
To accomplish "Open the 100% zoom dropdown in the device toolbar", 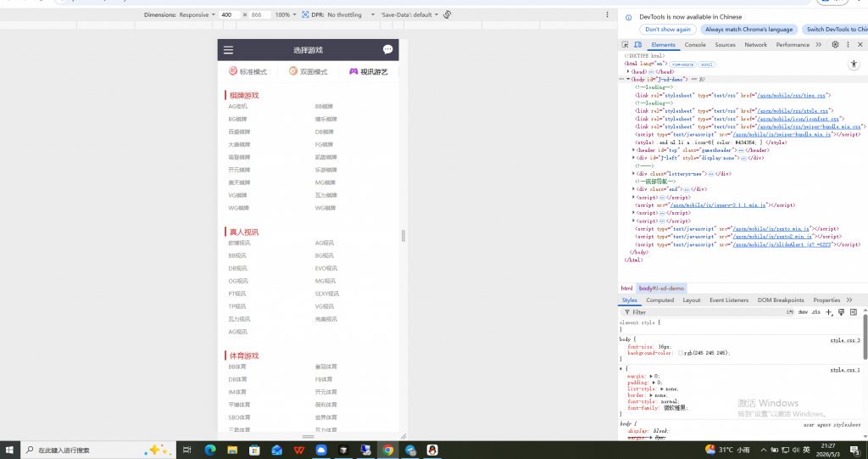I will pyautogui.click(x=286, y=15).
